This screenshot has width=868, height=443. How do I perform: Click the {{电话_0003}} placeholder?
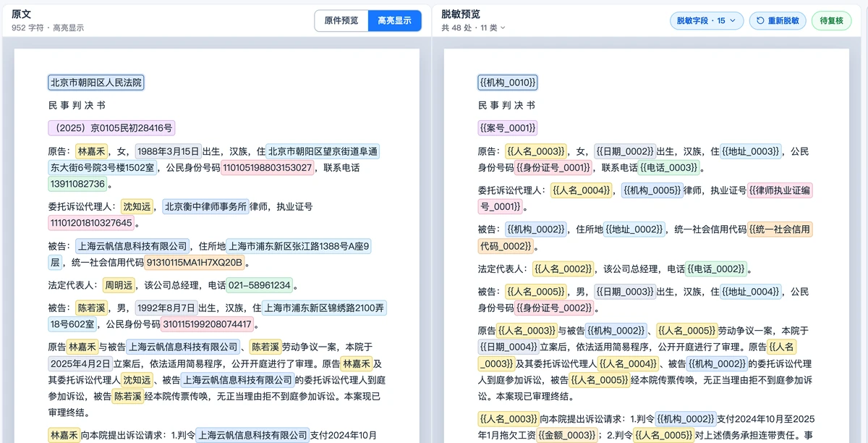point(669,167)
